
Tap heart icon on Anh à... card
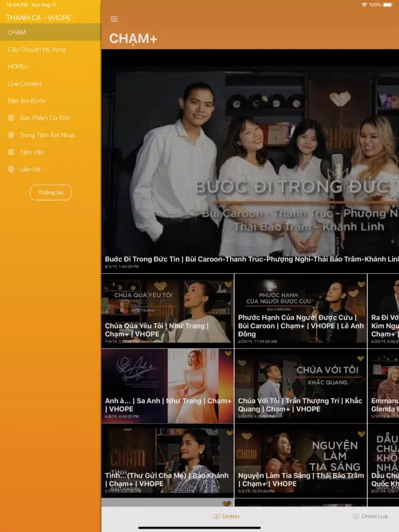coord(228,354)
